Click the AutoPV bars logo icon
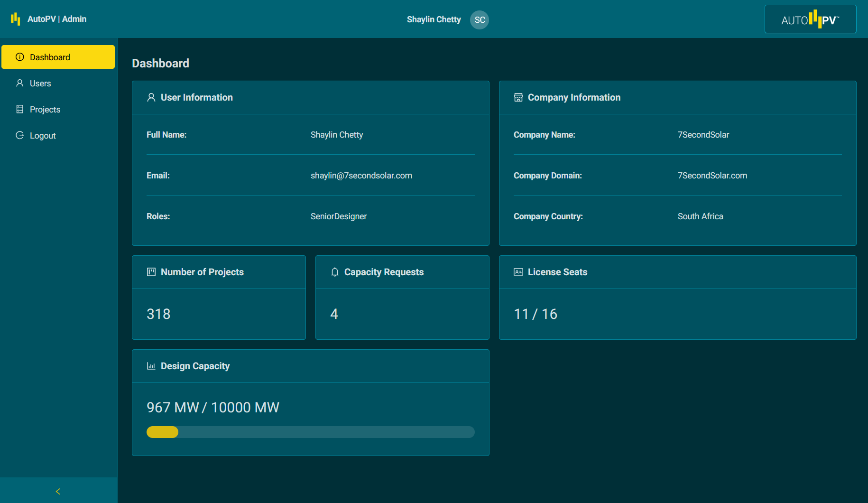The height and width of the screenshot is (503, 868). (16, 19)
